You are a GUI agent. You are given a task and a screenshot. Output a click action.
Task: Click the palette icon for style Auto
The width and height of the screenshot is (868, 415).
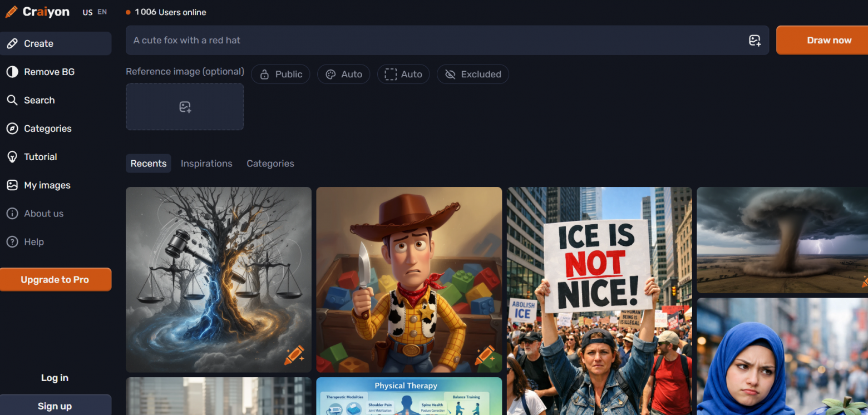click(331, 75)
